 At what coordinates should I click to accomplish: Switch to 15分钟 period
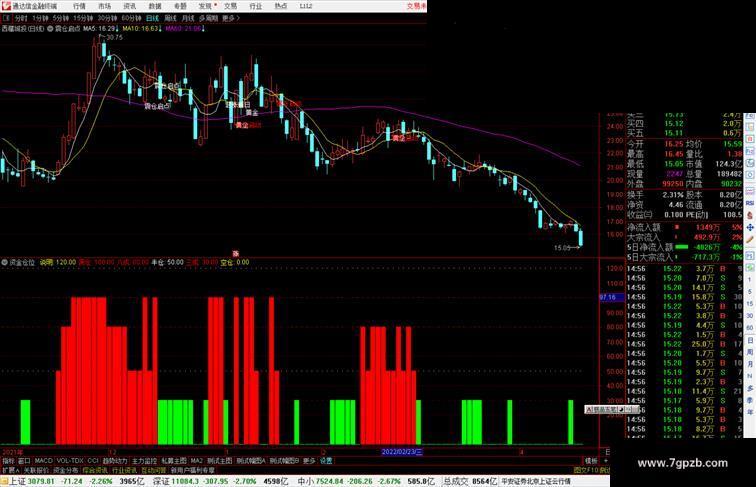pyautogui.click(x=83, y=18)
